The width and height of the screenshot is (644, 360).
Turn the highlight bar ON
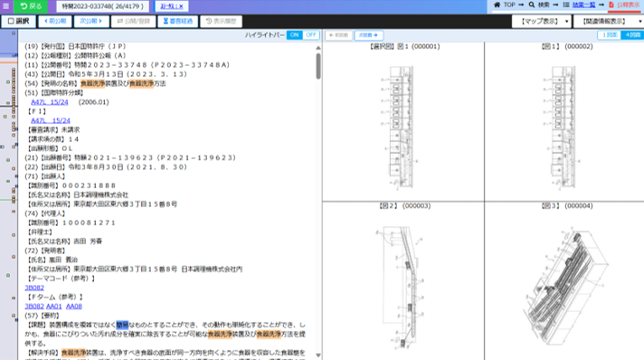[295, 35]
